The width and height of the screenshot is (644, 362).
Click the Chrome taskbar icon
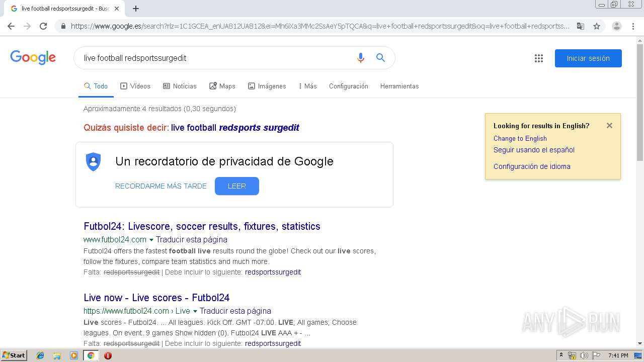tap(91, 355)
